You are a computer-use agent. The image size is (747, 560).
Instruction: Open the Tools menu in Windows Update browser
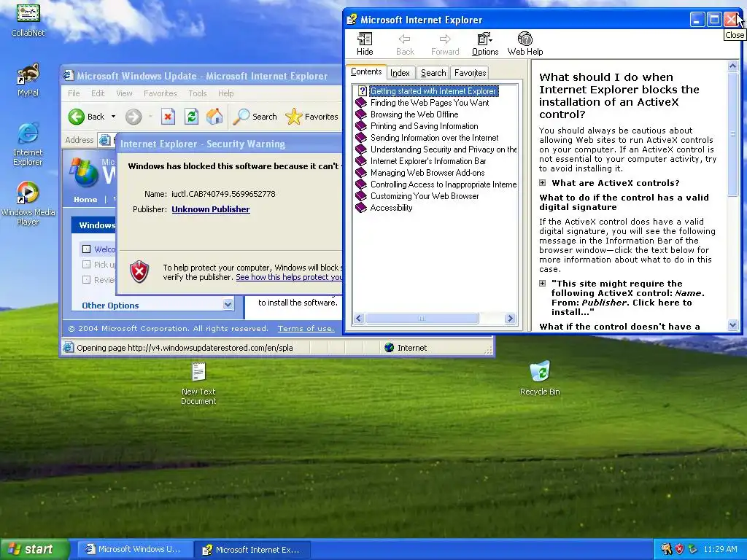[x=197, y=93]
